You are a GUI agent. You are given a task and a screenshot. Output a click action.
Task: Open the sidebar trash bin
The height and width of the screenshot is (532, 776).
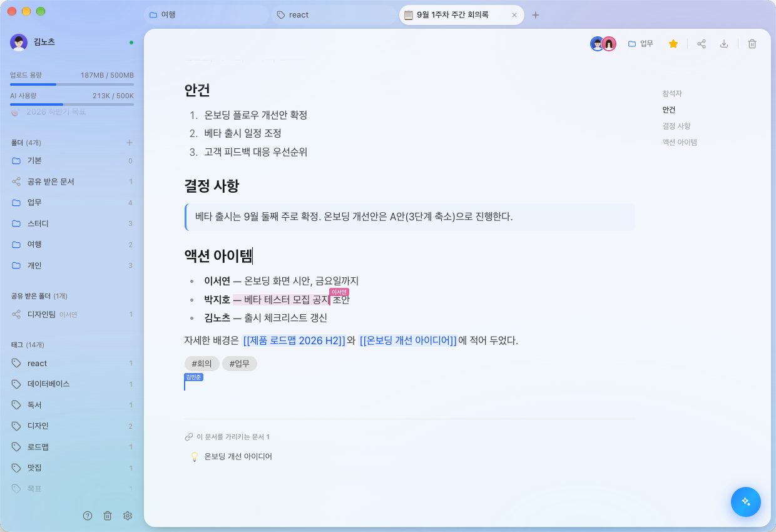coord(108,516)
